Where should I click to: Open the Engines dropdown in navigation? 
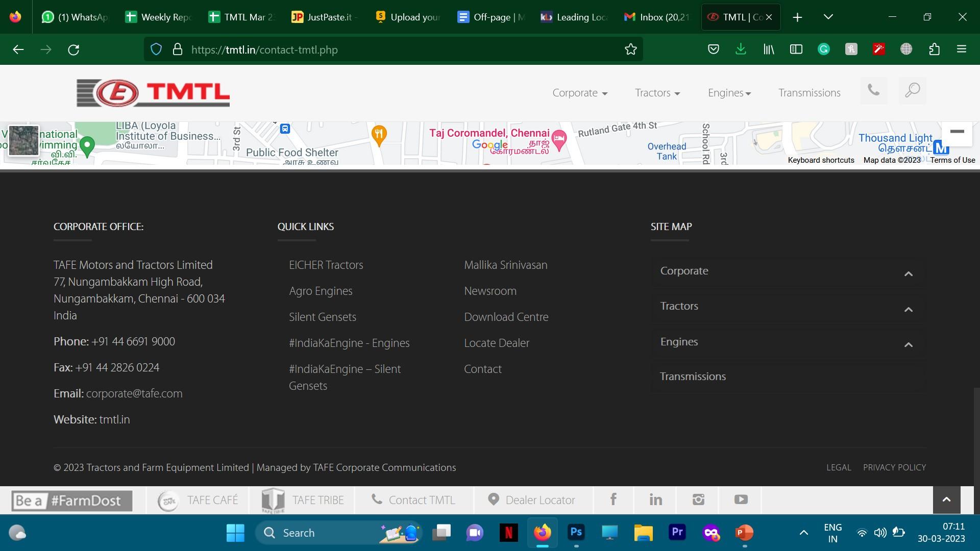[x=729, y=93]
